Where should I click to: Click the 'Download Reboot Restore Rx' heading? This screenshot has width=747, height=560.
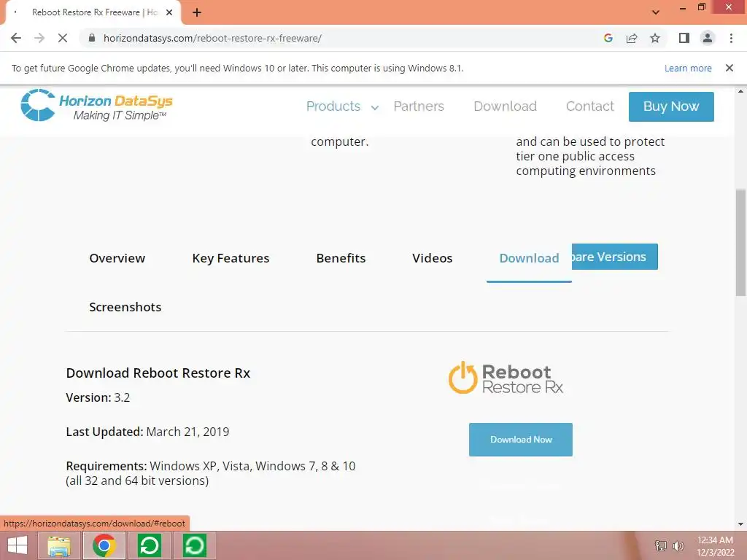click(158, 373)
